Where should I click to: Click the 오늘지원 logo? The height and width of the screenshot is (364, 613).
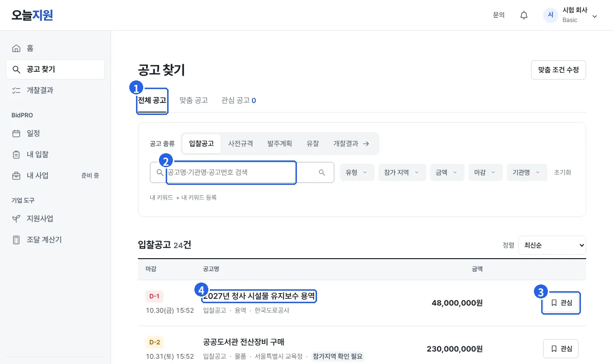coord(32,15)
